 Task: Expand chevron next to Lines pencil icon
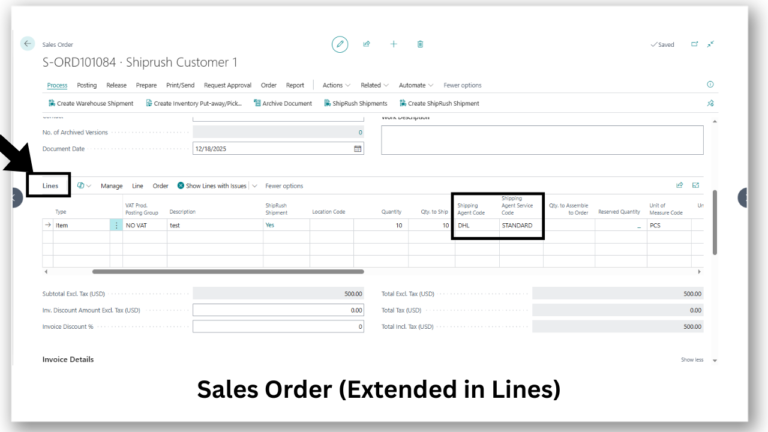[x=89, y=186]
